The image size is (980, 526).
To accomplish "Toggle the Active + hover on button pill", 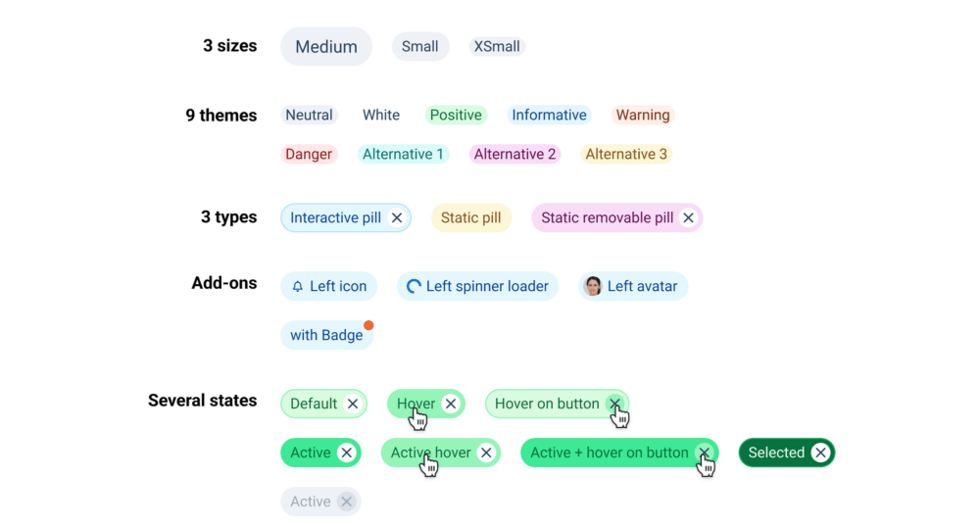I will click(619, 453).
